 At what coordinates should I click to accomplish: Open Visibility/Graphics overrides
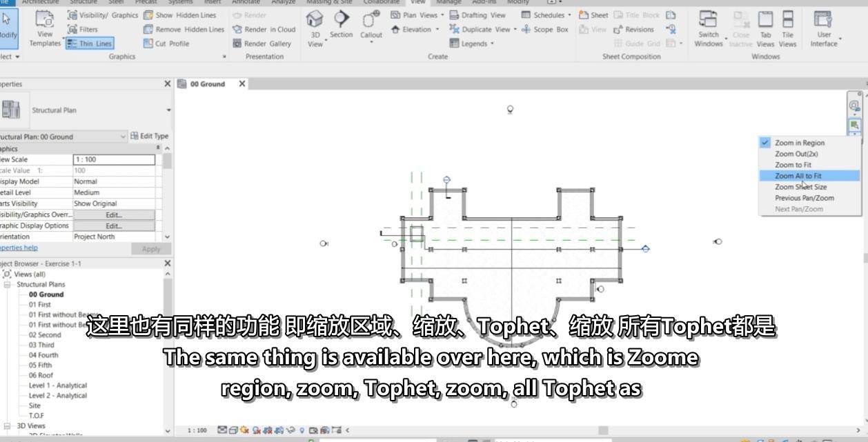(x=103, y=15)
